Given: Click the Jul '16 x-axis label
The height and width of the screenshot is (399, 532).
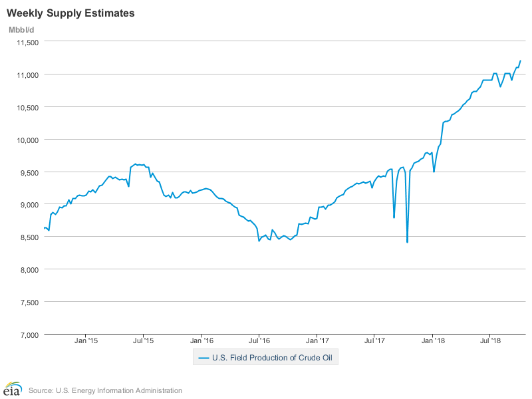Looking at the screenshot, I should pyautogui.click(x=259, y=341).
